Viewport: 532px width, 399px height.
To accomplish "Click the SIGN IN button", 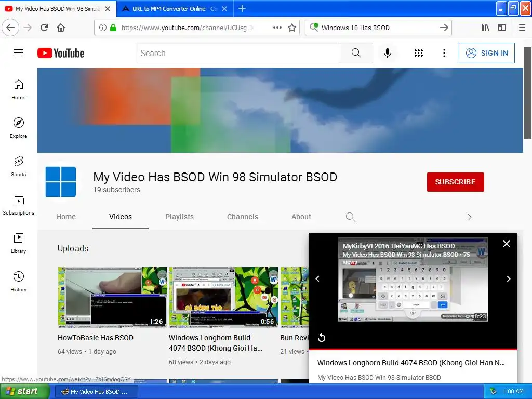I will click(486, 53).
